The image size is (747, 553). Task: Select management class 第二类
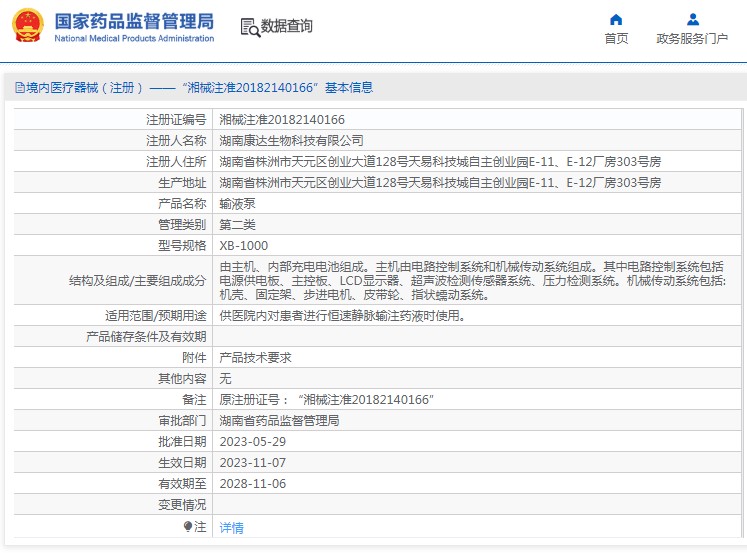(x=237, y=224)
